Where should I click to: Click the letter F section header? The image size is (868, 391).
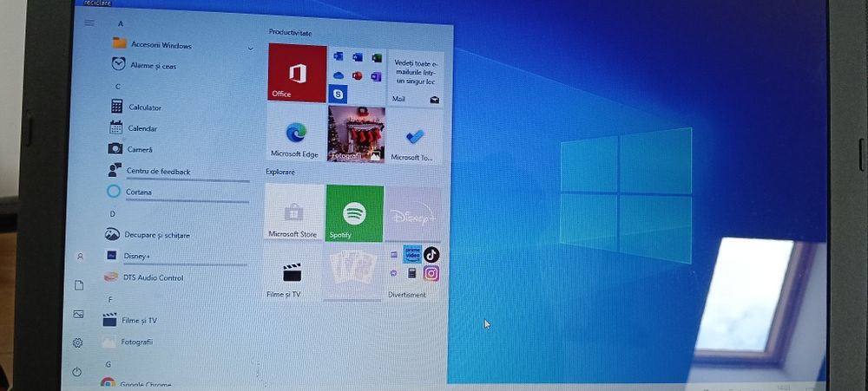tap(110, 299)
